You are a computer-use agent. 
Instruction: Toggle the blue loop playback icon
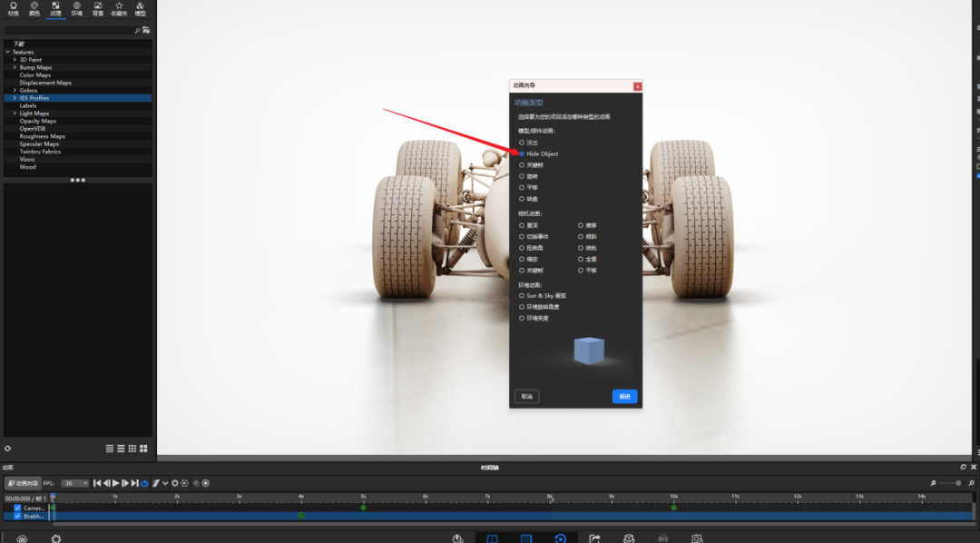click(x=144, y=483)
